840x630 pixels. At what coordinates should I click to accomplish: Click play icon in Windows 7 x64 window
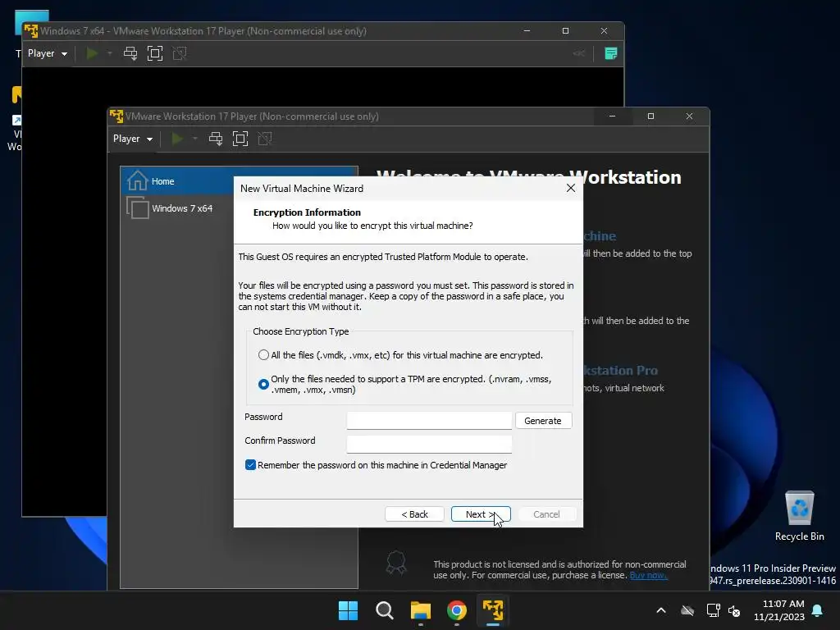(92, 53)
